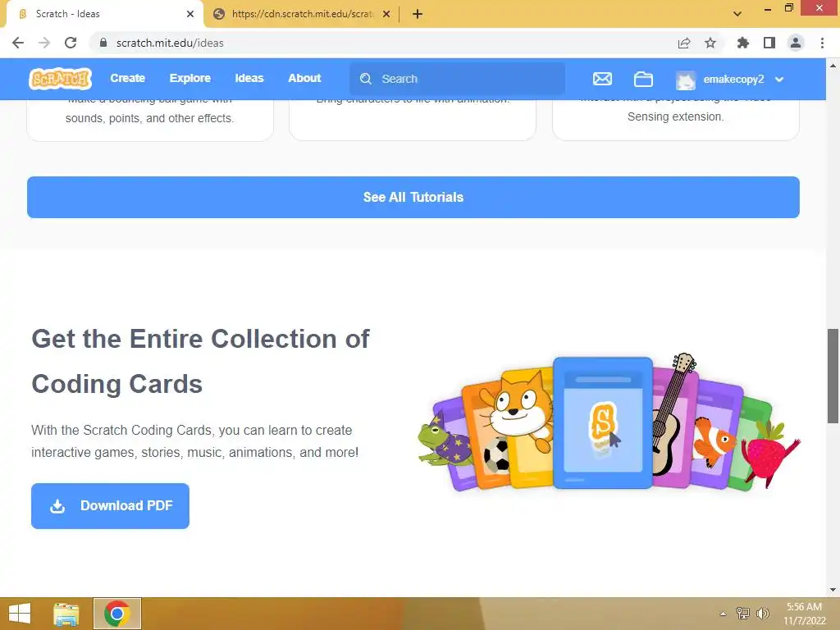Click scrollbar down arrow

(x=833, y=590)
